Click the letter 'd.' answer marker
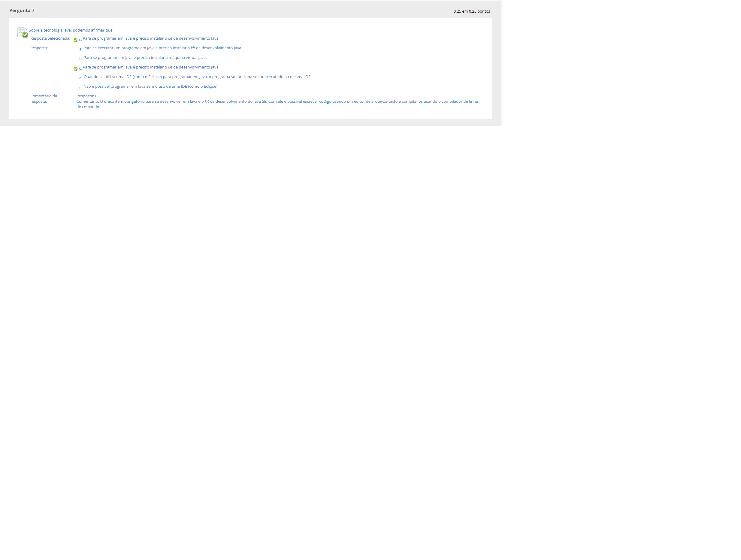741x560 pixels. tap(81, 78)
